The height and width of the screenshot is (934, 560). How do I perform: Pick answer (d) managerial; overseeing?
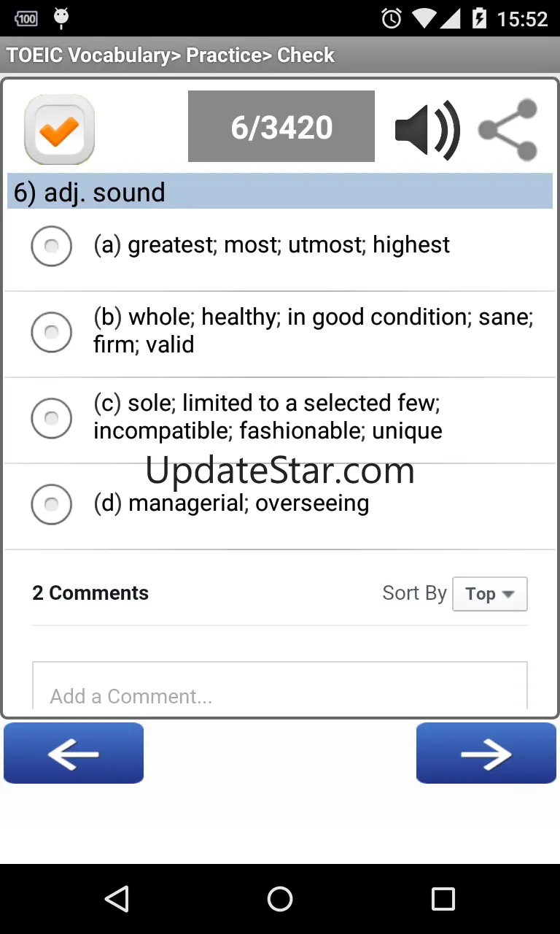pos(52,504)
